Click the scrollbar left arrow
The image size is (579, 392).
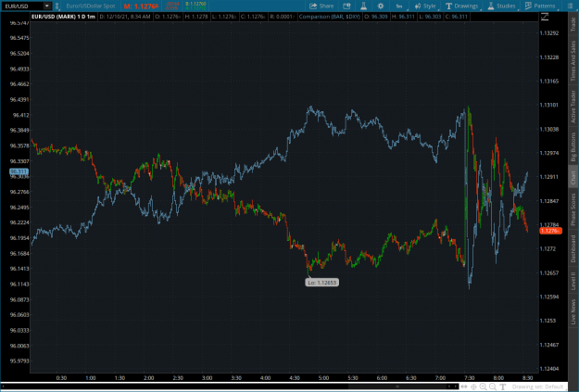(x=449, y=386)
